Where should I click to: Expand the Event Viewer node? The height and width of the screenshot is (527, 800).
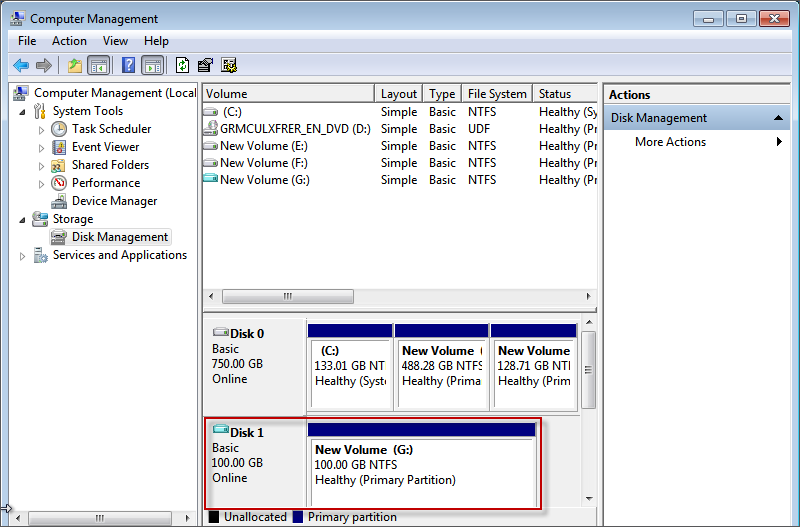(41, 148)
